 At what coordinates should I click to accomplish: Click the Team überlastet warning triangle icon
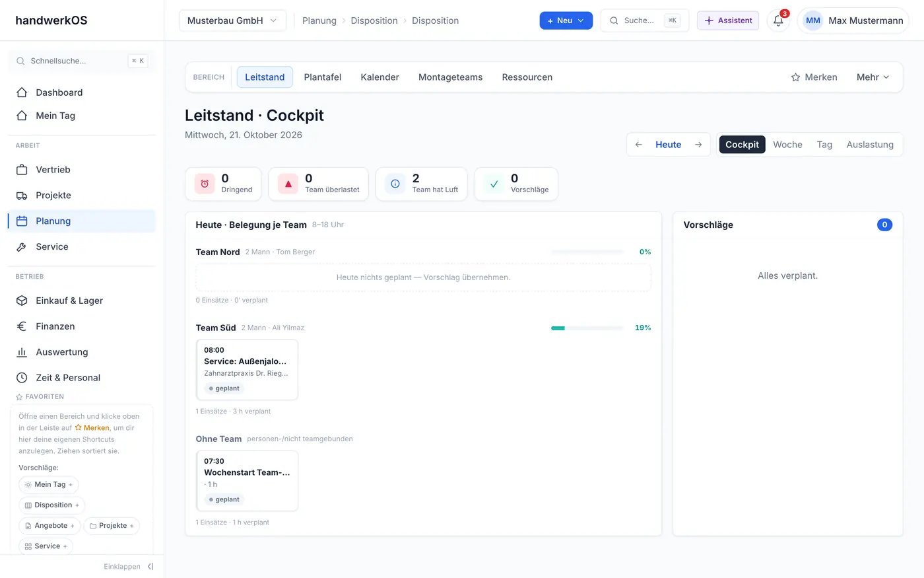point(288,184)
